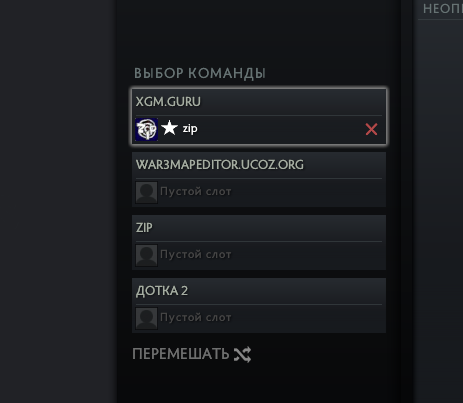Viewport: 463px width, 403px height.
Task: Click empty space right of zip's name
Action: 280,129
